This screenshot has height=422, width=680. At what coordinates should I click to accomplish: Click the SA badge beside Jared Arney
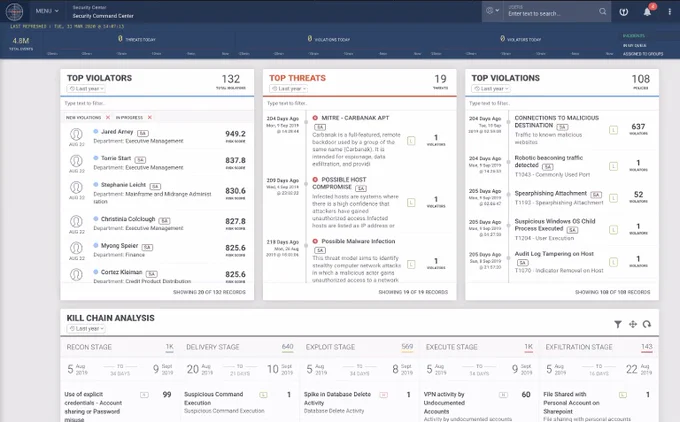pos(143,134)
